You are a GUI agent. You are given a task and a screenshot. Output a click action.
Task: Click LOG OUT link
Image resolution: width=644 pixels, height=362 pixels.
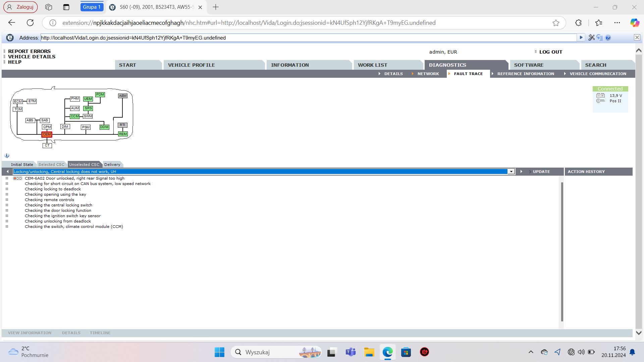pyautogui.click(x=550, y=52)
